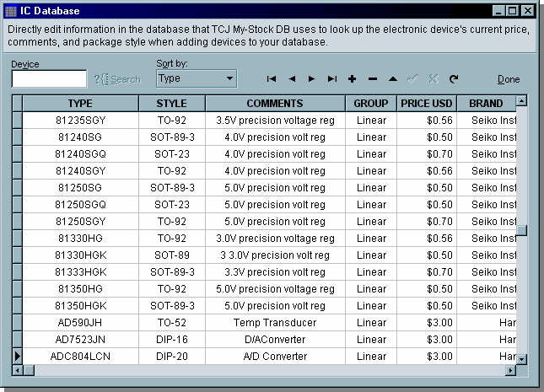Click the 3.3V precision volt reg comment

click(275, 272)
